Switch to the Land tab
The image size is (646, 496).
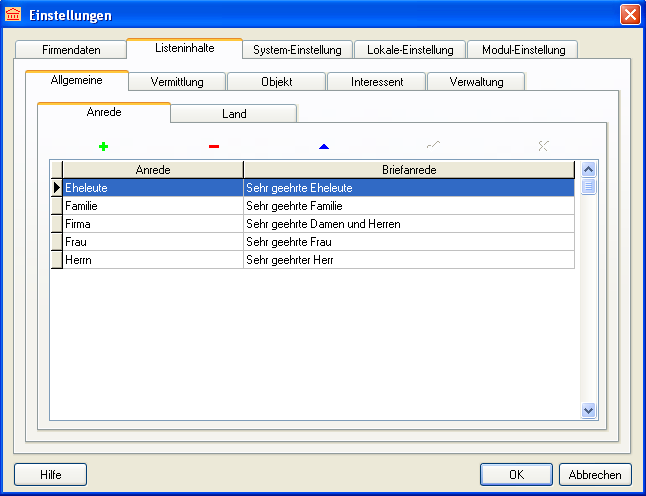coord(234,114)
